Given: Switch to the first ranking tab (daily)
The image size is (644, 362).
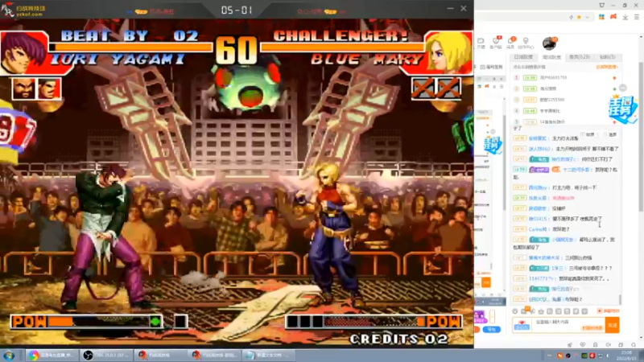Looking at the screenshot, I should click(523, 57).
